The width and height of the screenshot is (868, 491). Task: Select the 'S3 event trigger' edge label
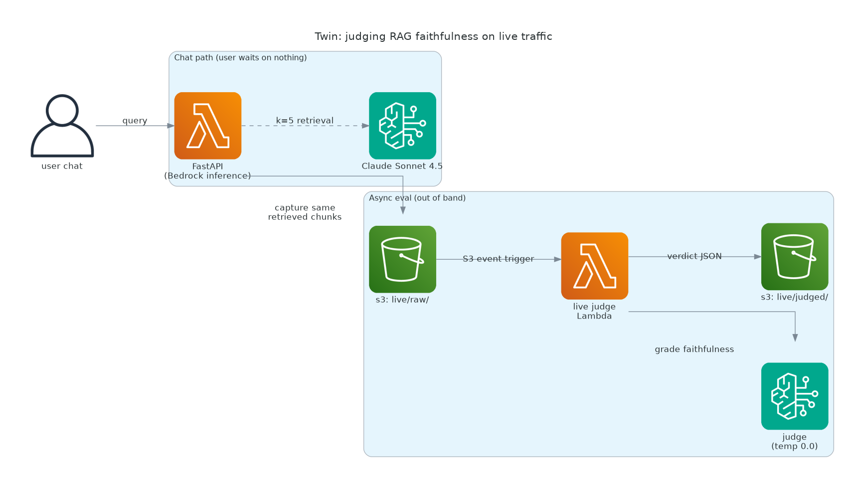498,259
